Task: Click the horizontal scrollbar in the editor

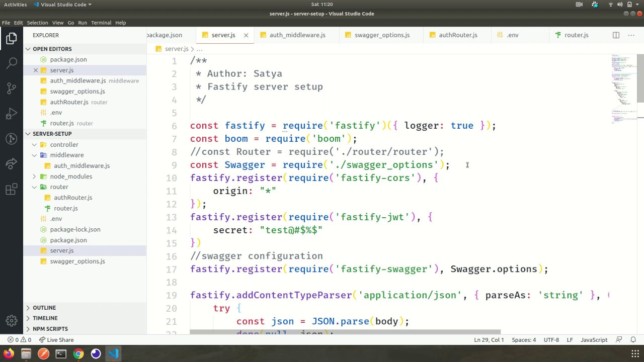Action: (345, 332)
